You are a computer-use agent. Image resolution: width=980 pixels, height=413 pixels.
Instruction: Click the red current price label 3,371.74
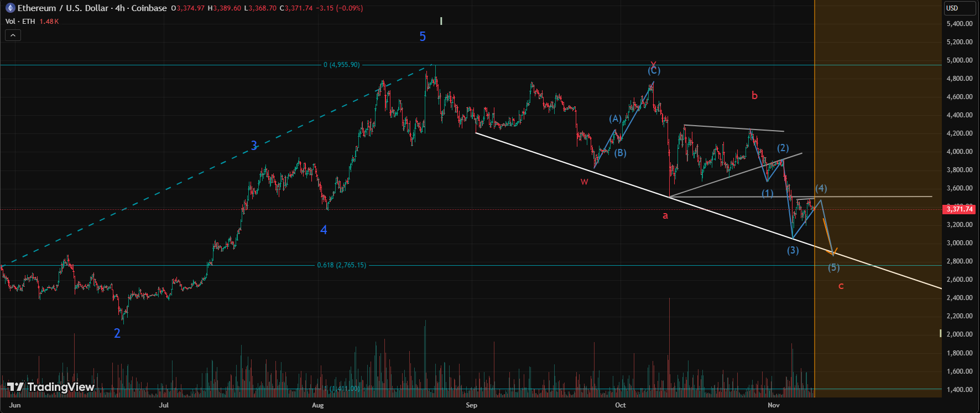[959, 209]
